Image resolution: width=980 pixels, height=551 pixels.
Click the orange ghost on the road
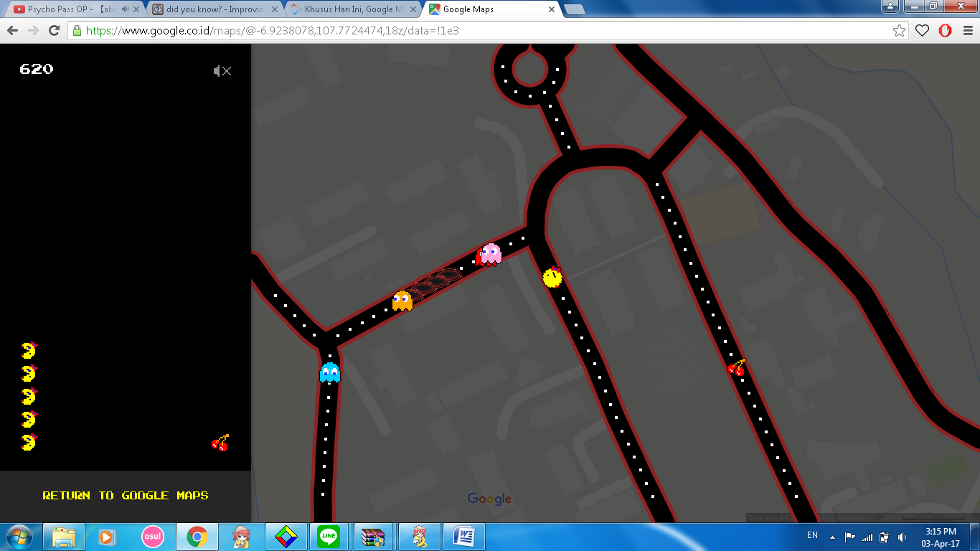pyautogui.click(x=402, y=301)
